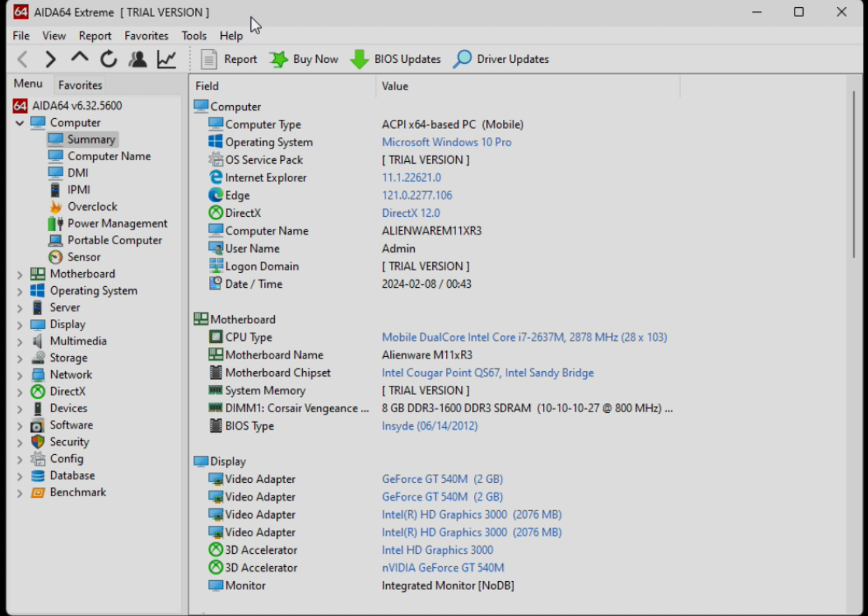Open the Help menu

click(x=231, y=36)
